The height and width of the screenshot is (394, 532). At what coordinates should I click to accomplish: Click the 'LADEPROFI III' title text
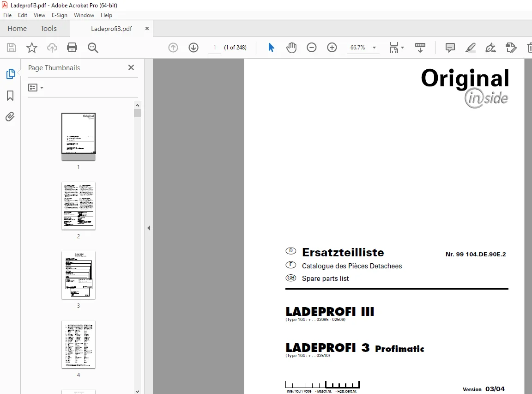(x=330, y=311)
